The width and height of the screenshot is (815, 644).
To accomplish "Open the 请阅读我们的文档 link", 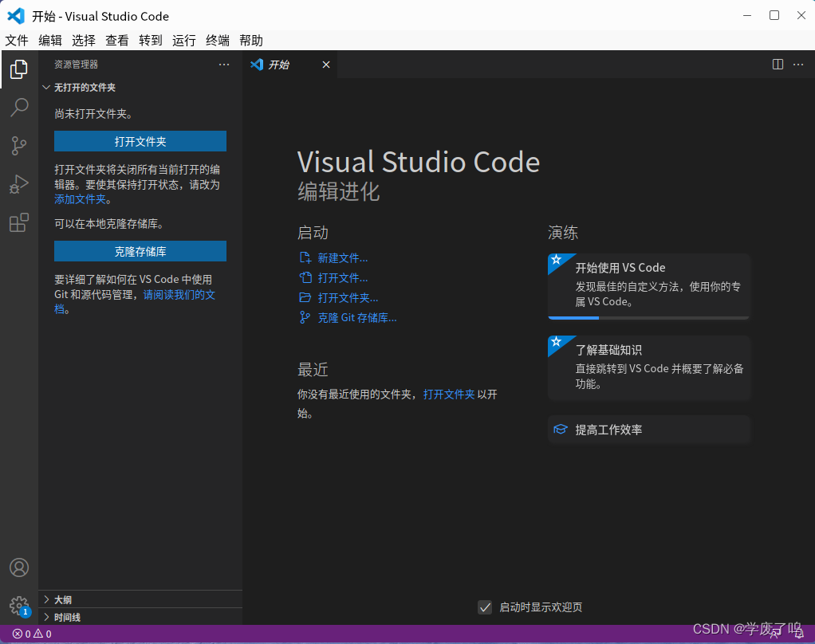I will coord(179,294).
